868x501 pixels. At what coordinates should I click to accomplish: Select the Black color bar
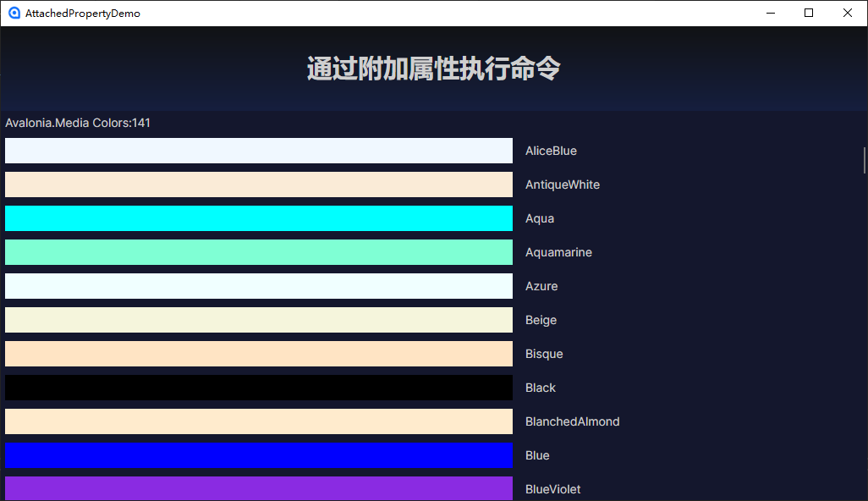click(258, 387)
